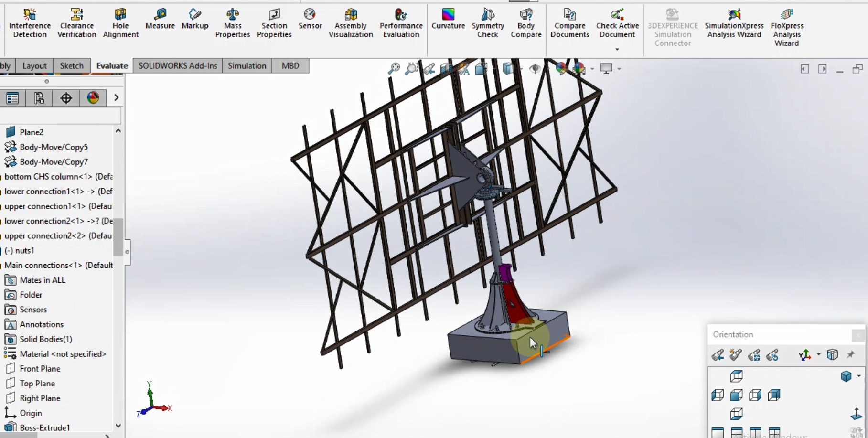The height and width of the screenshot is (438, 868).
Task: Switch to the Sketch tab
Action: pyautogui.click(x=72, y=65)
